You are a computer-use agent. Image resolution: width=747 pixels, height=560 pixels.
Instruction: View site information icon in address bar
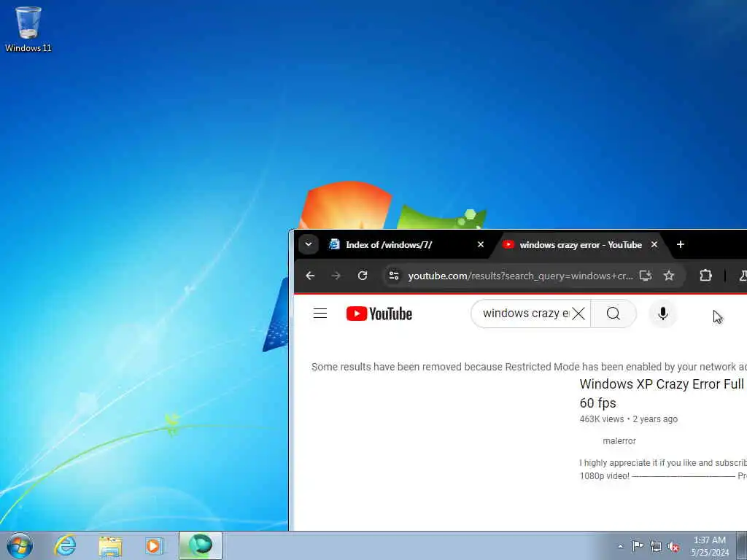pyautogui.click(x=394, y=276)
